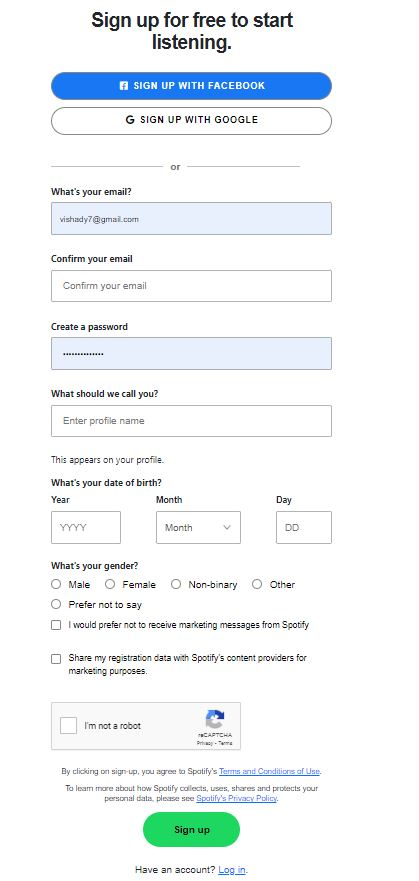The height and width of the screenshot is (881, 419).
Task: Follow the Log in link
Action: [232, 870]
